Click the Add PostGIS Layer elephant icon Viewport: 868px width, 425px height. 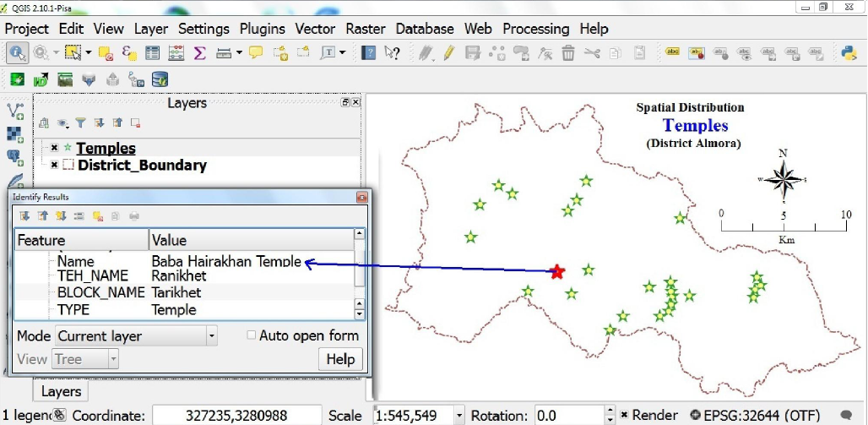(x=15, y=157)
